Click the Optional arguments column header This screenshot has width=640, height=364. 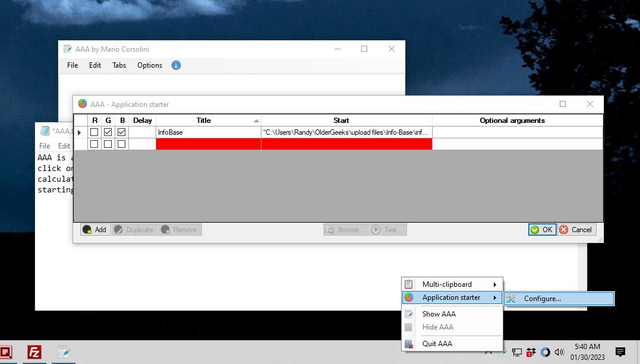(x=517, y=121)
